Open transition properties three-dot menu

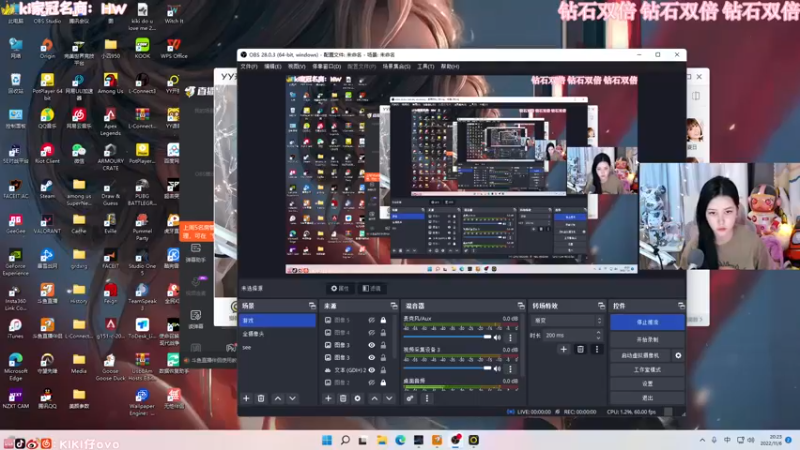tap(597, 349)
